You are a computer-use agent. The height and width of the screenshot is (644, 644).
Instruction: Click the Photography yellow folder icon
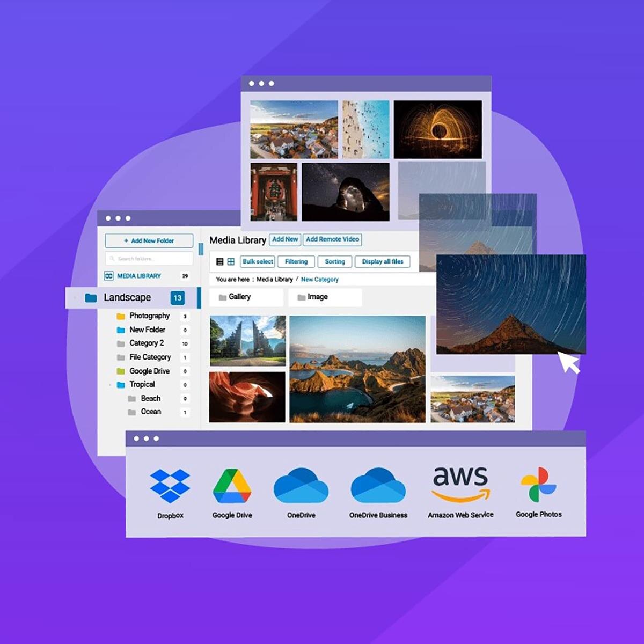coord(121,316)
